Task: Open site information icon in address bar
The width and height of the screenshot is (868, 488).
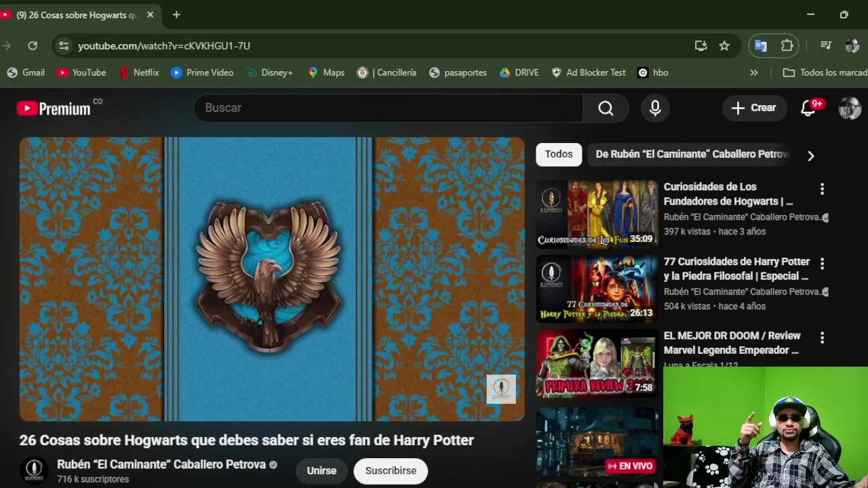Action: pyautogui.click(x=64, y=45)
